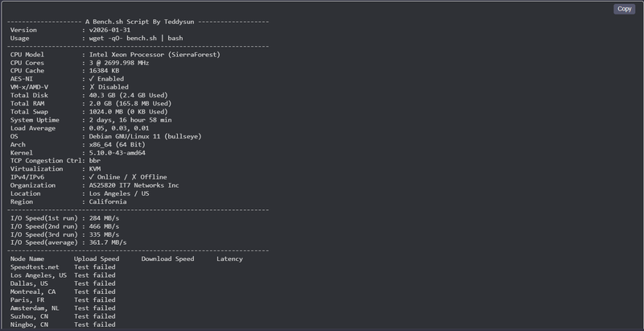Click the version v2026-01-31 text

click(x=109, y=30)
